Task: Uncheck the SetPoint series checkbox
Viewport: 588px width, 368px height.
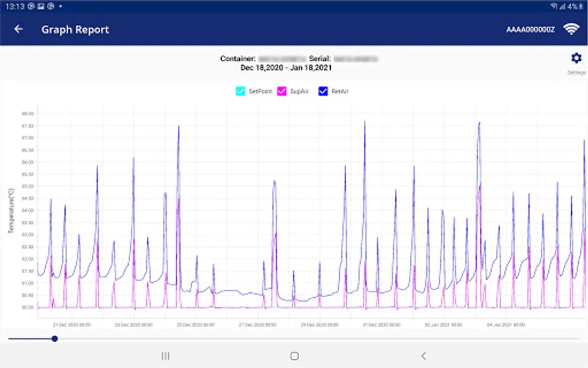Action: coord(241,91)
